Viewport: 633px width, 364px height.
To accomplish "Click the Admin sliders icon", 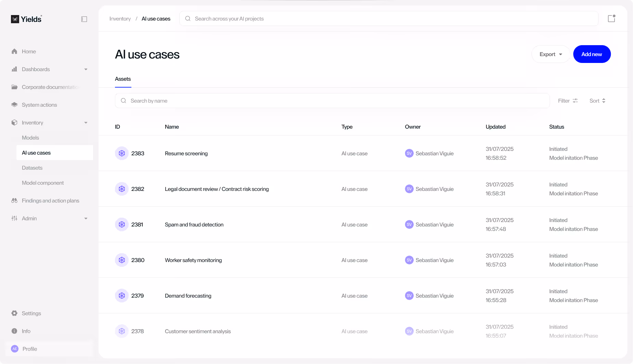I will click(x=14, y=218).
